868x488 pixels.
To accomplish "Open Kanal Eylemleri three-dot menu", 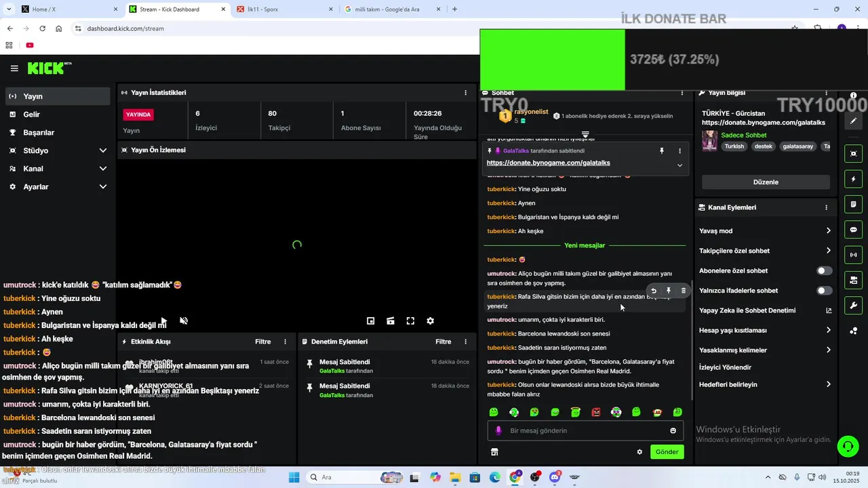I will [x=826, y=207].
